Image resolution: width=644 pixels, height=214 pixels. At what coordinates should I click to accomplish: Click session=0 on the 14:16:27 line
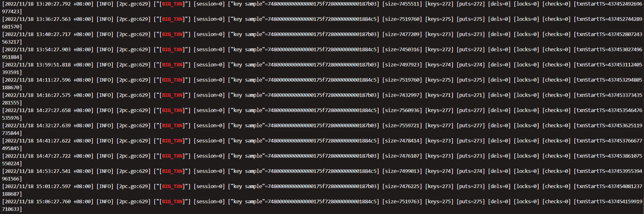click(x=209, y=95)
